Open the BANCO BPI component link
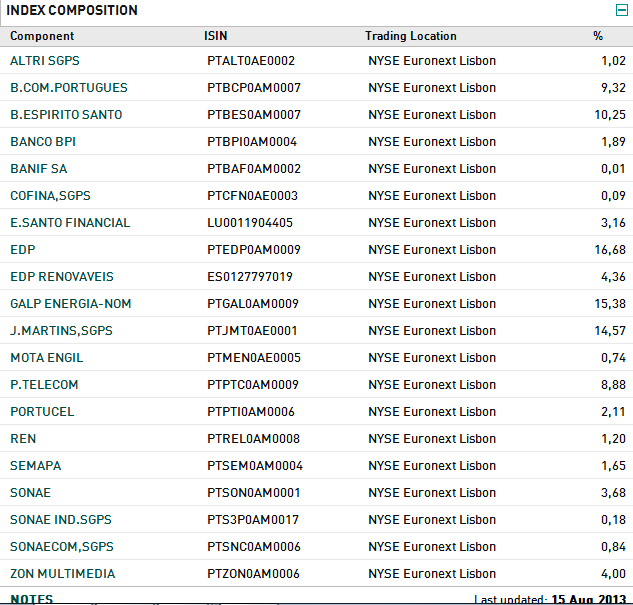 tap(43, 142)
